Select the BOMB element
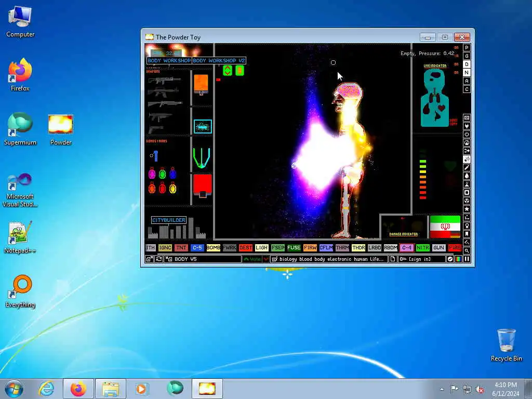 [x=214, y=248]
